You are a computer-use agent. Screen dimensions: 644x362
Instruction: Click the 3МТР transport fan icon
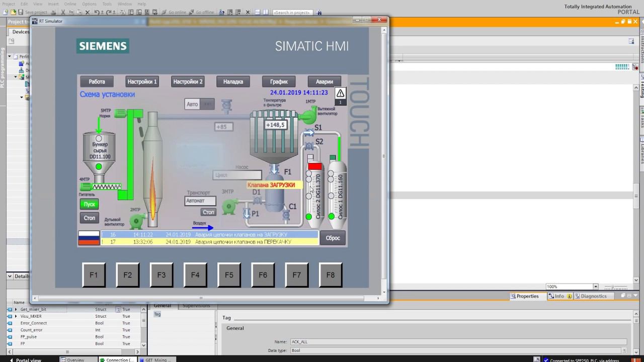(229, 206)
